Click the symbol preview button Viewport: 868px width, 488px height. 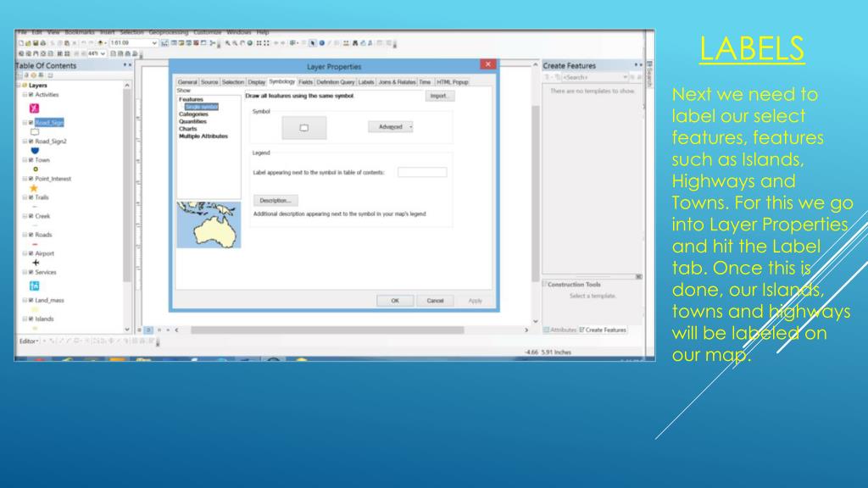304,127
